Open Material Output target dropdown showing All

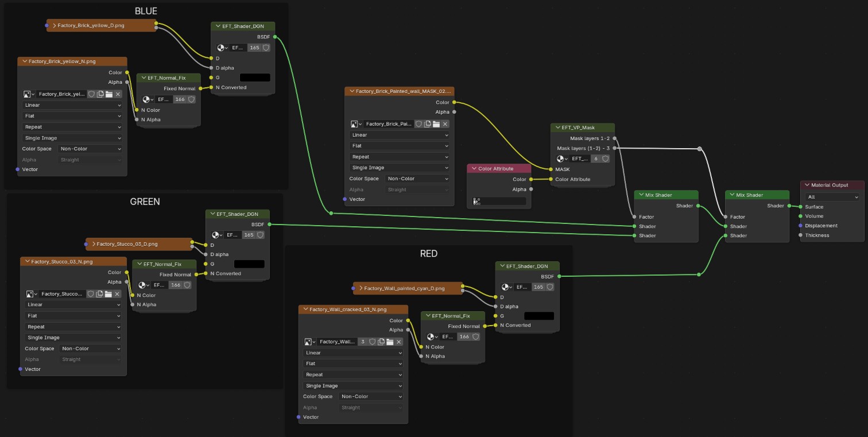832,197
